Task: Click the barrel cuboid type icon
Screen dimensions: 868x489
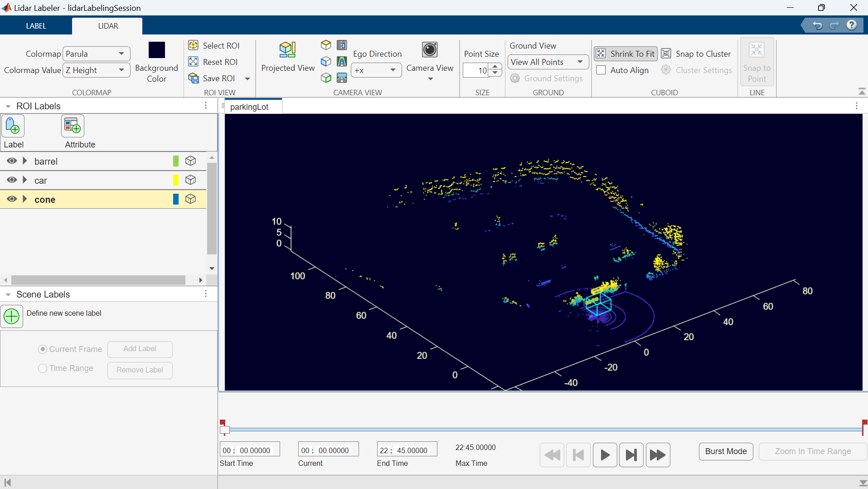Action: [x=191, y=161]
